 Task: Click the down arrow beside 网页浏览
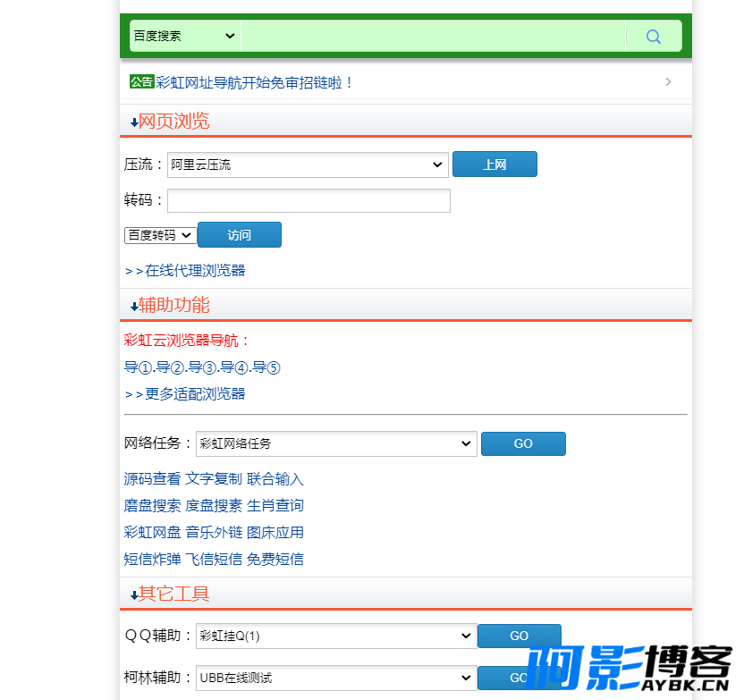[134, 122]
